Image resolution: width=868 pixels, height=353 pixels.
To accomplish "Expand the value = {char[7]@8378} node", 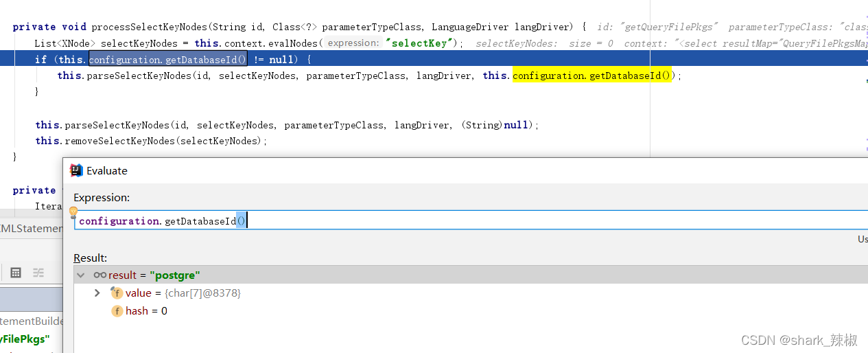I will coord(97,293).
